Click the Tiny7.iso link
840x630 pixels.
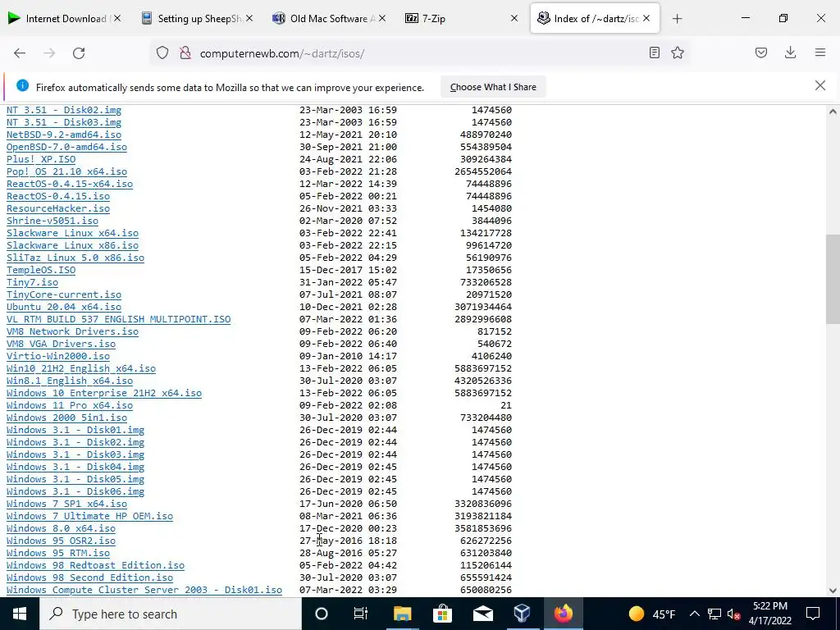32,282
